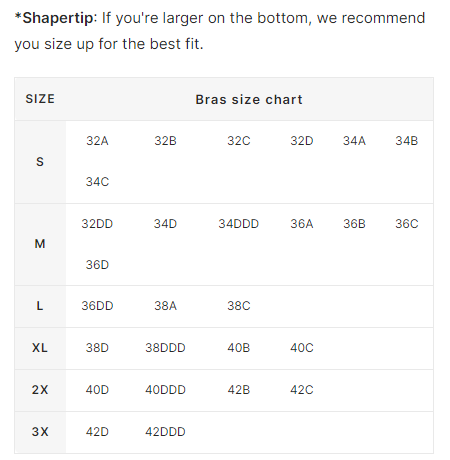Select the 36DD size cell
450x460 pixels.
point(97,306)
